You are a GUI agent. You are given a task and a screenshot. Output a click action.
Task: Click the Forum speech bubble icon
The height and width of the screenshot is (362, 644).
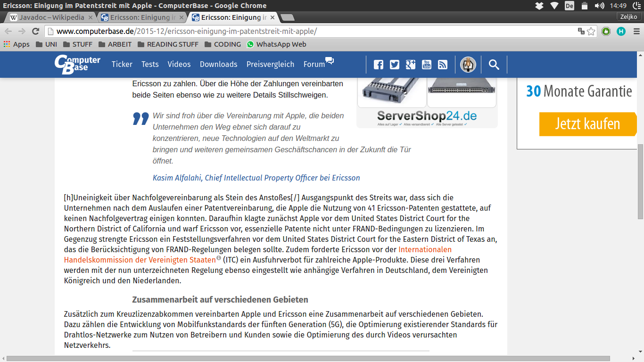pos(330,61)
